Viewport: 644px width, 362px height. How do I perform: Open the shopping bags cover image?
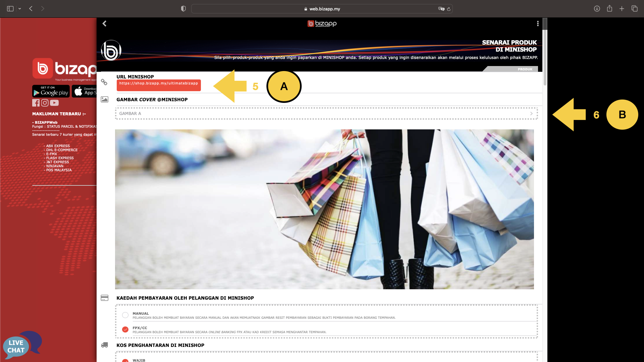(324, 209)
